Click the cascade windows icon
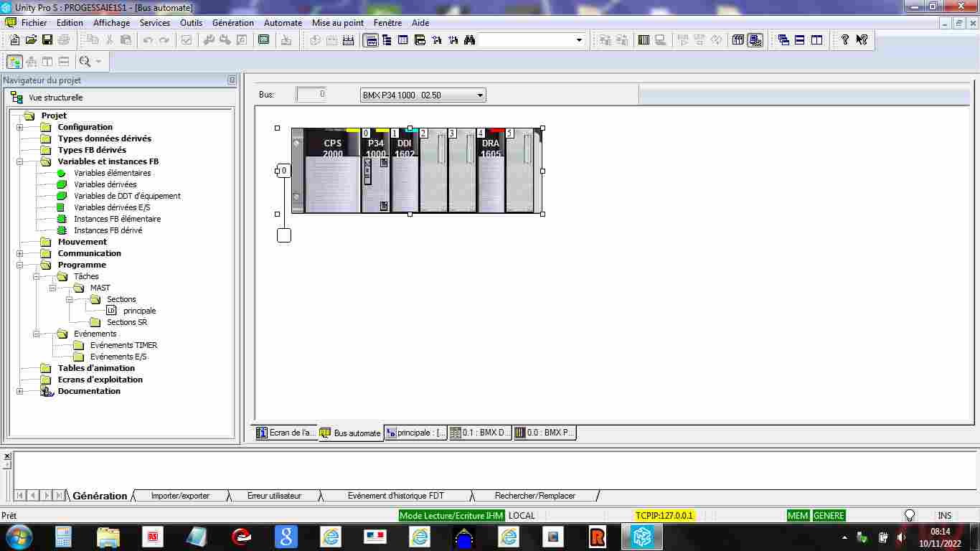This screenshot has width=980, height=551. point(783,40)
